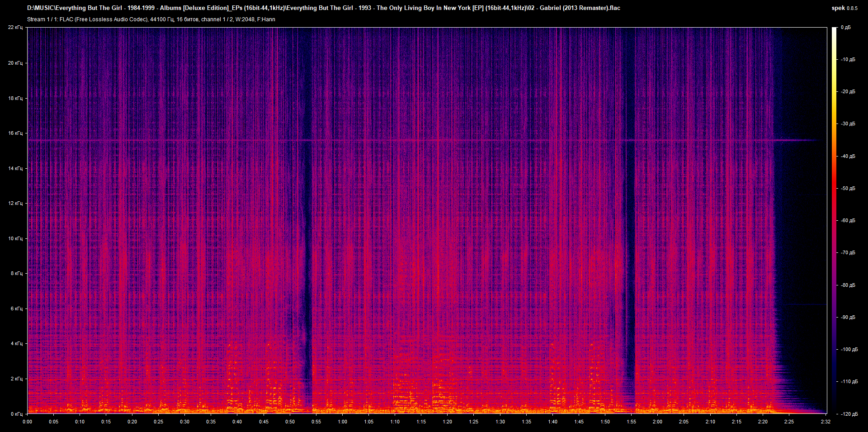Click the '0:00' time axis label
868x432 pixels.
pyautogui.click(x=28, y=422)
